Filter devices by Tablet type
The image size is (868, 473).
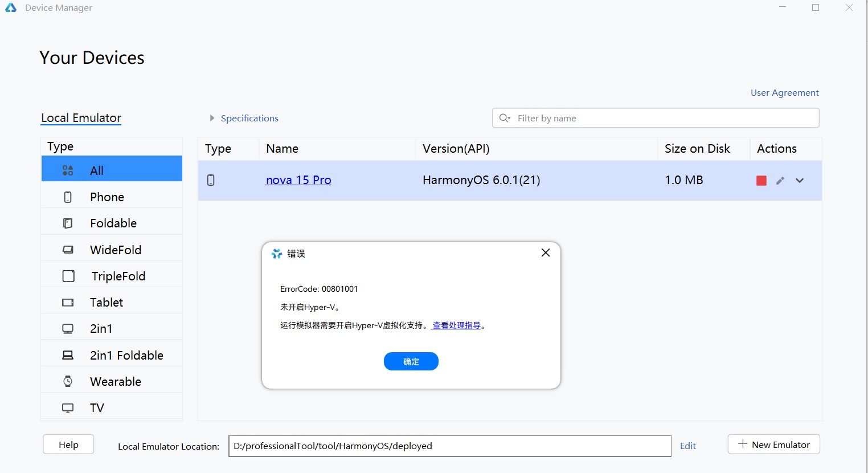(x=112, y=302)
